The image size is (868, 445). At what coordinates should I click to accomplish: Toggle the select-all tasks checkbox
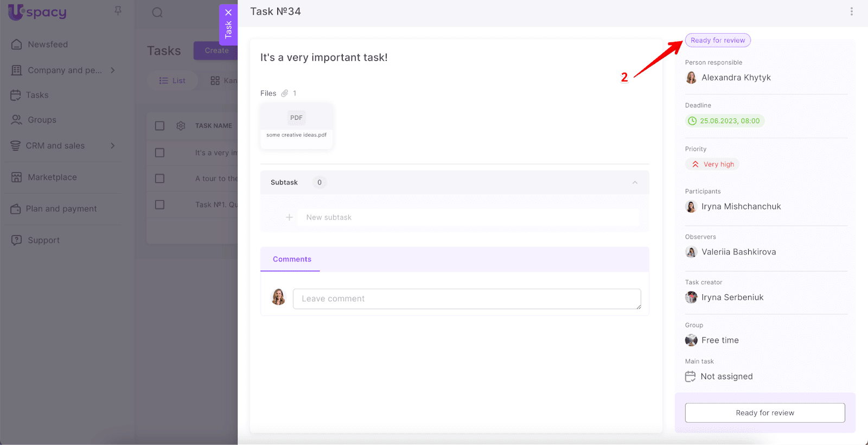coord(159,126)
